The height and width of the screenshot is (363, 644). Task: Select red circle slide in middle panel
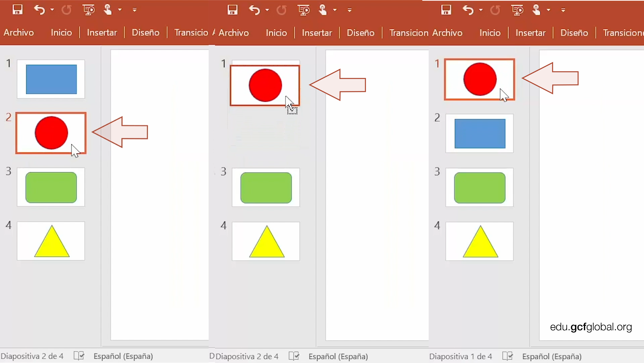coord(265,86)
